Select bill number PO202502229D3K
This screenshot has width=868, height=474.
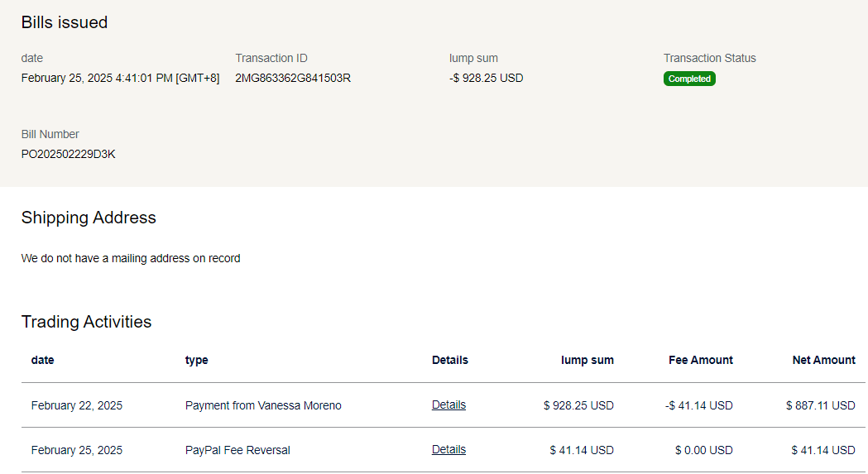pos(68,154)
